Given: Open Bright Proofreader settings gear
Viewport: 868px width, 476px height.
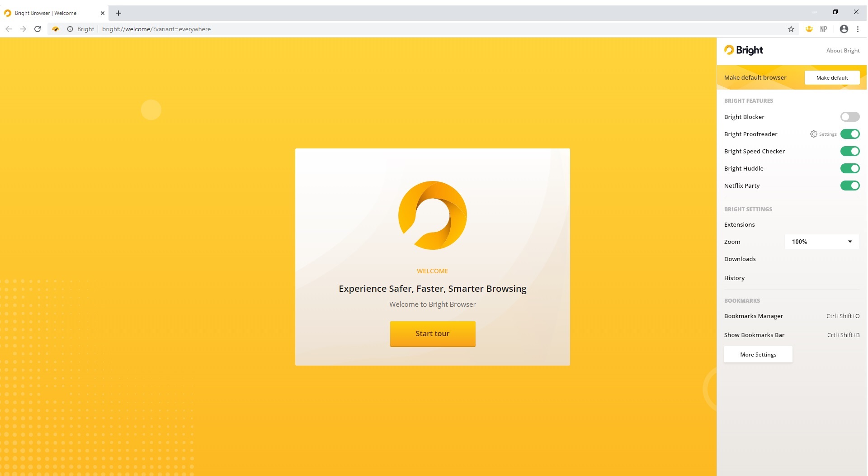Looking at the screenshot, I should pos(813,134).
